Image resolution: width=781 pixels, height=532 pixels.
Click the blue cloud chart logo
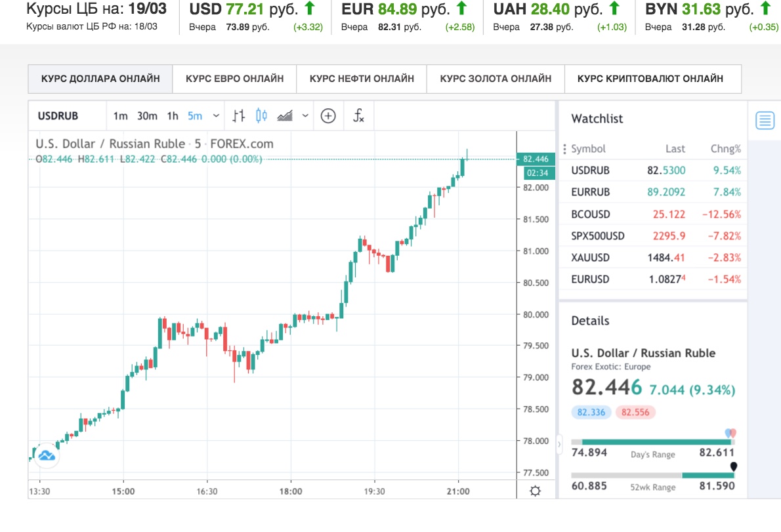tap(47, 455)
